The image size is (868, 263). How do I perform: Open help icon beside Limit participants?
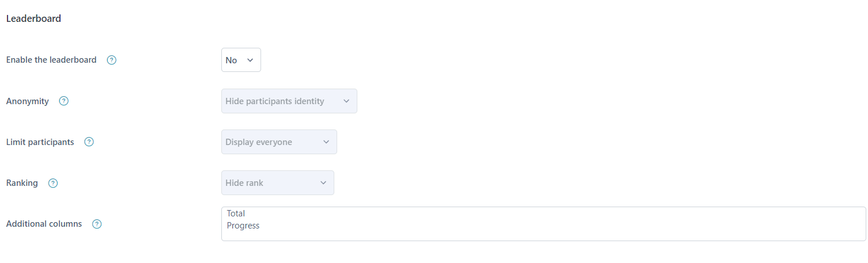89,142
